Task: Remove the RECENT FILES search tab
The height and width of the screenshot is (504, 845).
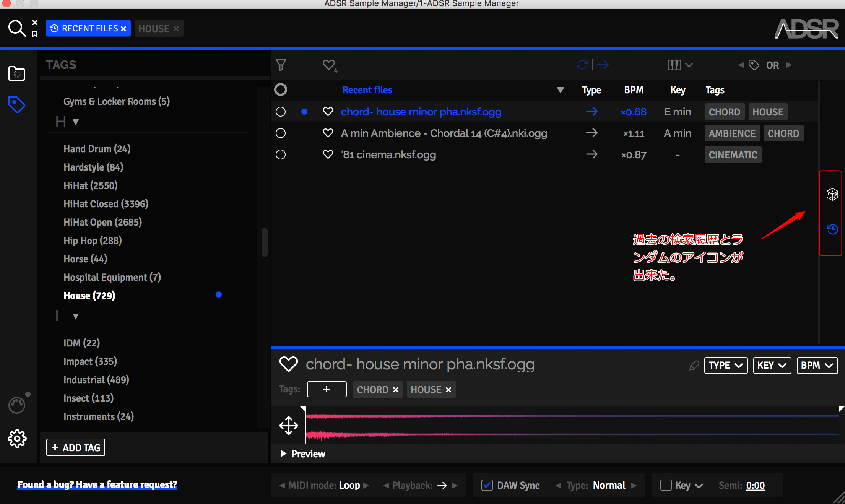Action: tap(123, 29)
